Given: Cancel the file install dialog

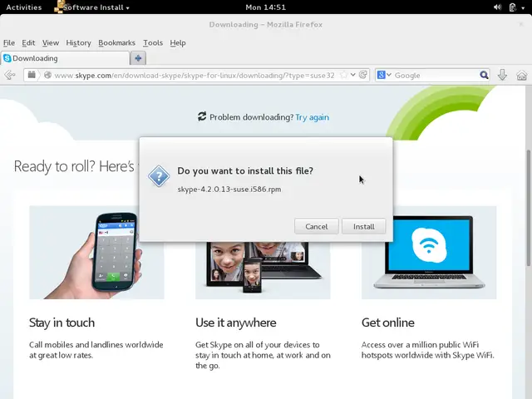Looking at the screenshot, I should 316,226.
